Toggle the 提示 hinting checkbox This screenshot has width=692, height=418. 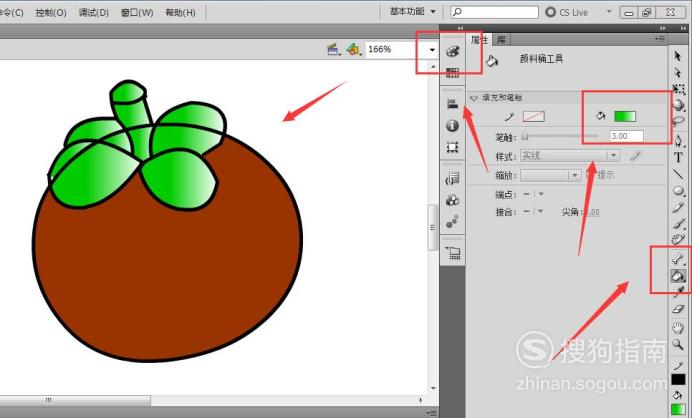click(x=590, y=175)
